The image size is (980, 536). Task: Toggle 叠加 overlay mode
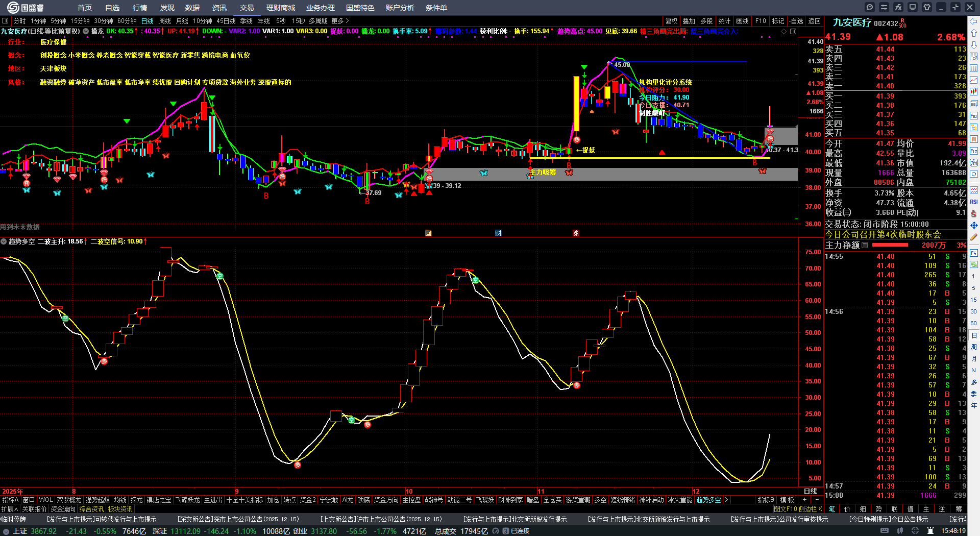689,21
